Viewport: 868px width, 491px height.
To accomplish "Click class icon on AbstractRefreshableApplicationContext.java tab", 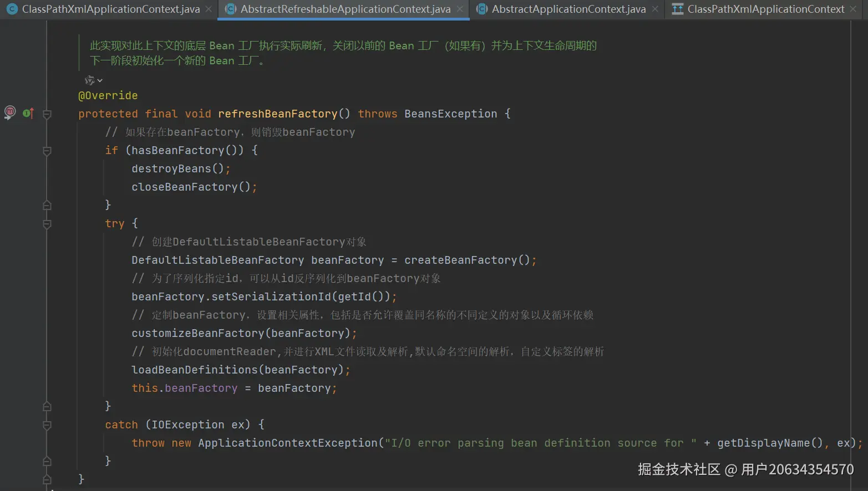I will 231,9.
